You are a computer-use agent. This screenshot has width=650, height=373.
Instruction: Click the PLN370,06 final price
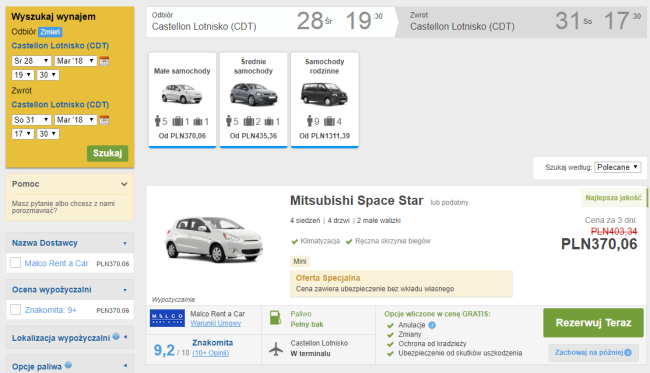click(x=599, y=244)
